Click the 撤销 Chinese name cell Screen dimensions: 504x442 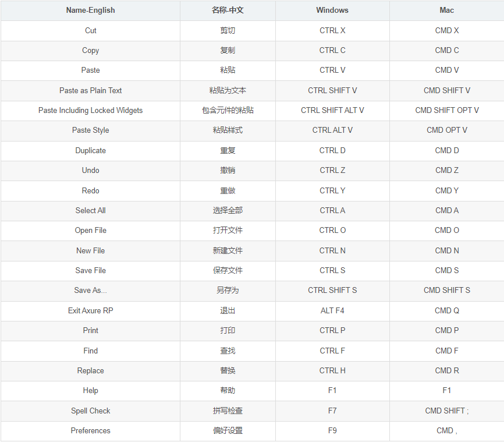pyautogui.click(x=228, y=170)
